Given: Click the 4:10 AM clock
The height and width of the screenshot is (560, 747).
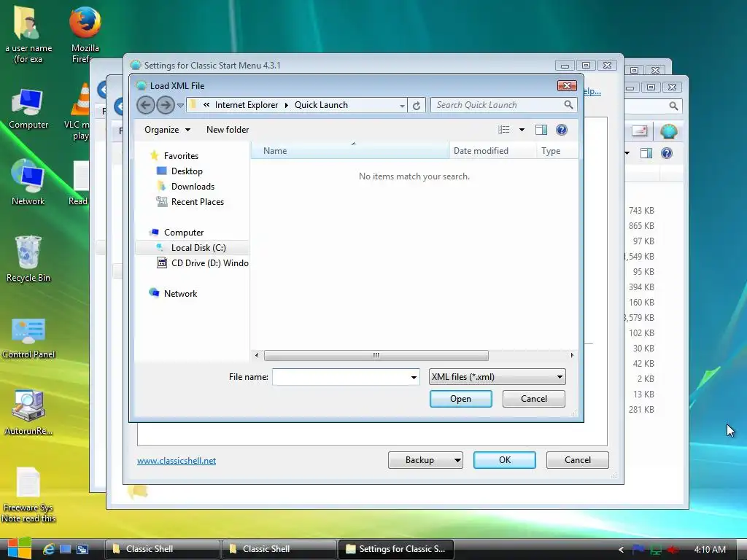Looking at the screenshot, I should 710,550.
